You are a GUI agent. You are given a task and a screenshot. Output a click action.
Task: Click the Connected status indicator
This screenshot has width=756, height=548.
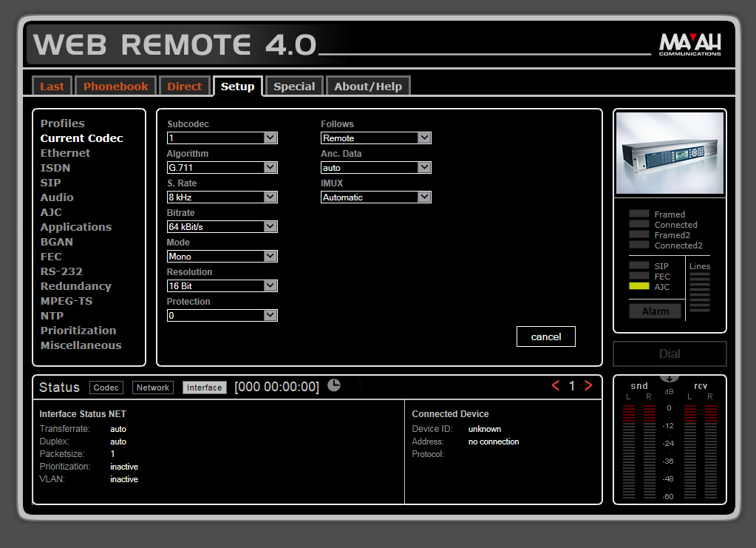638,224
